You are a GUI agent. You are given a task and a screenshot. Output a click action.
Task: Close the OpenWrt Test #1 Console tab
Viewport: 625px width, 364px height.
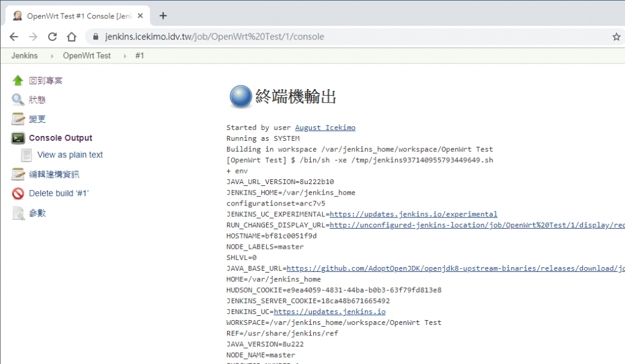pyautogui.click(x=140, y=16)
